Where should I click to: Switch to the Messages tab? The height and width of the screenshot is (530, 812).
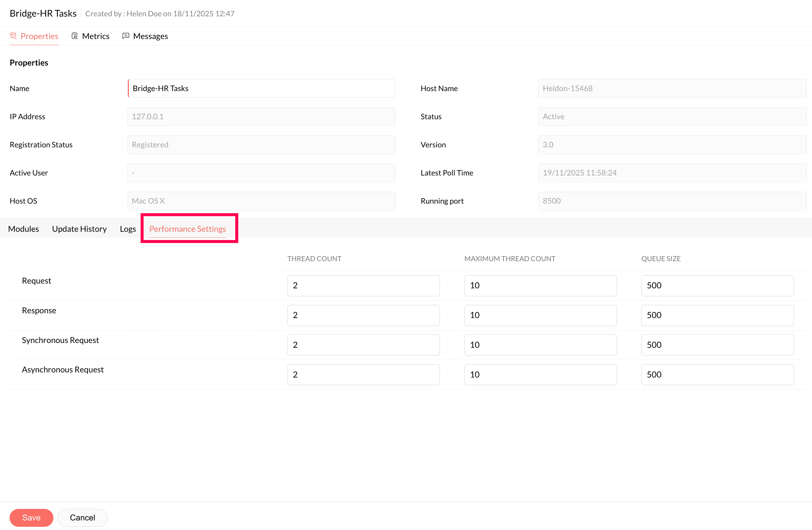click(150, 36)
